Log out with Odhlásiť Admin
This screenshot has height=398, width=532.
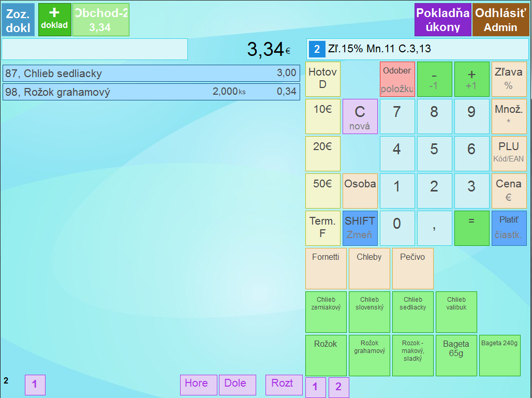pos(500,20)
